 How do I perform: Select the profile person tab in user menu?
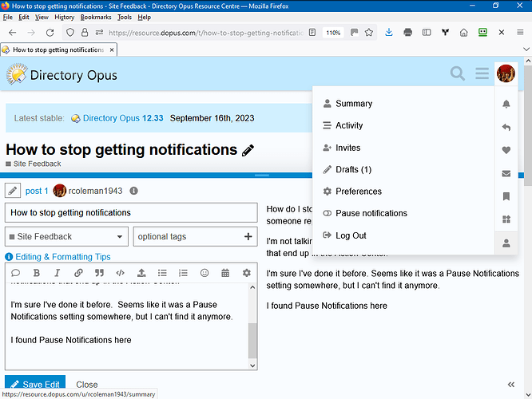[506, 243]
